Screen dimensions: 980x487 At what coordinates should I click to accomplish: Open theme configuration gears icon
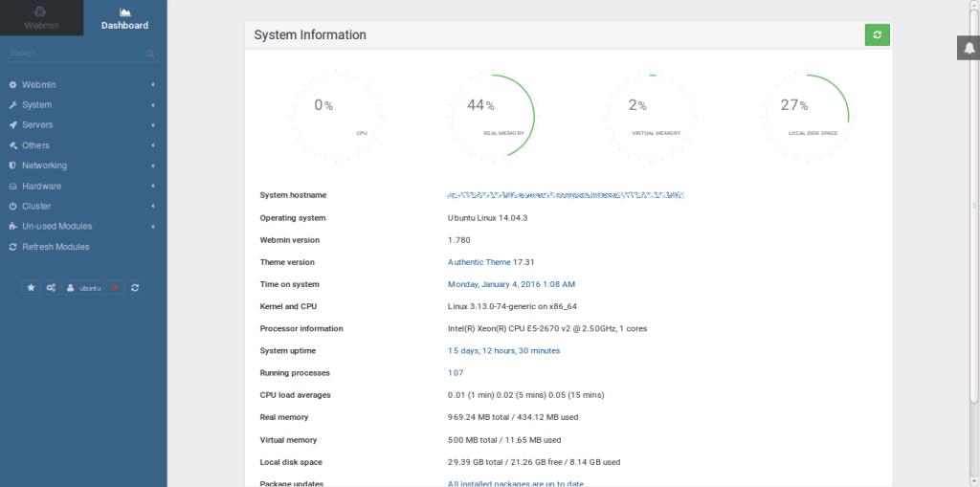pyautogui.click(x=51, y=288)
